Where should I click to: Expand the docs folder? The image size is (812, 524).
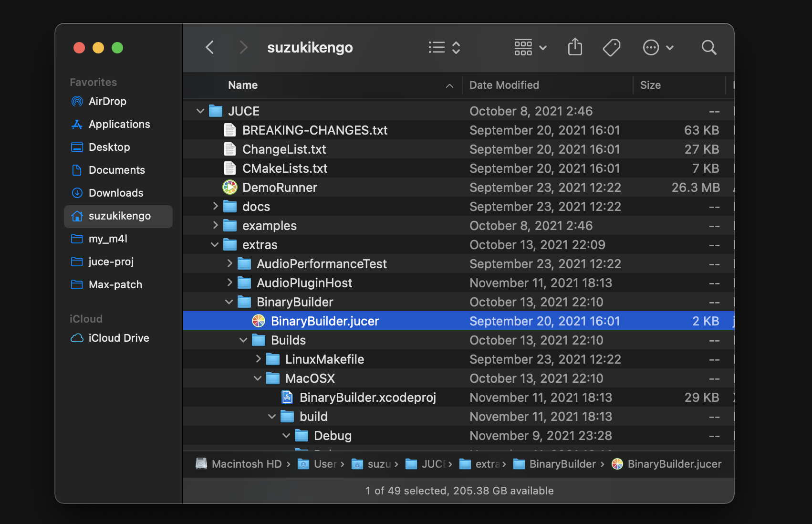pyautogui.click(x=215, y=206)
